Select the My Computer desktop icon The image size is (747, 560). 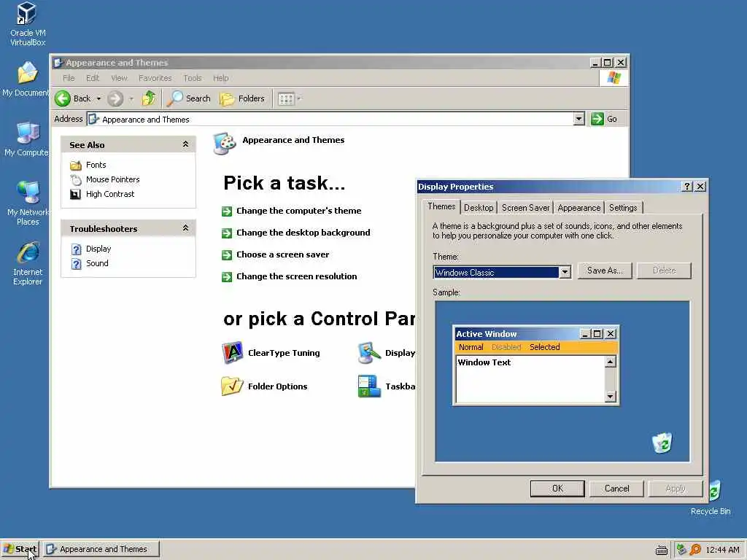click(27, 139)
